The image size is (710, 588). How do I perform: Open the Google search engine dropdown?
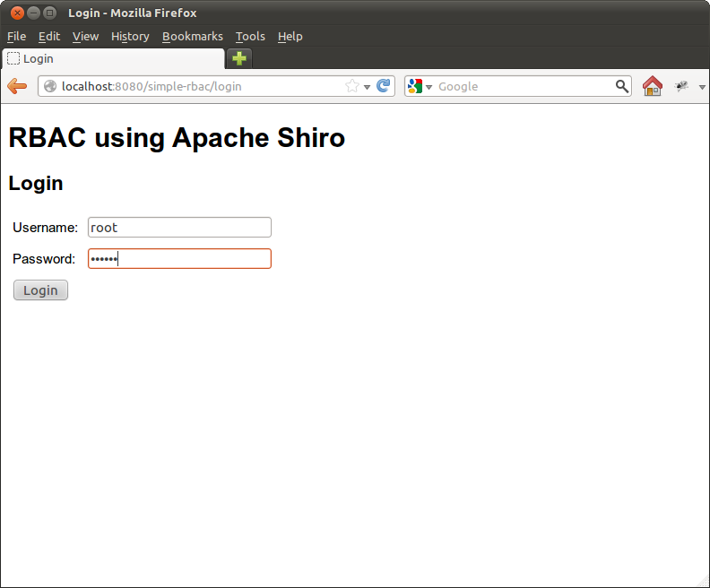click(418, 86)
